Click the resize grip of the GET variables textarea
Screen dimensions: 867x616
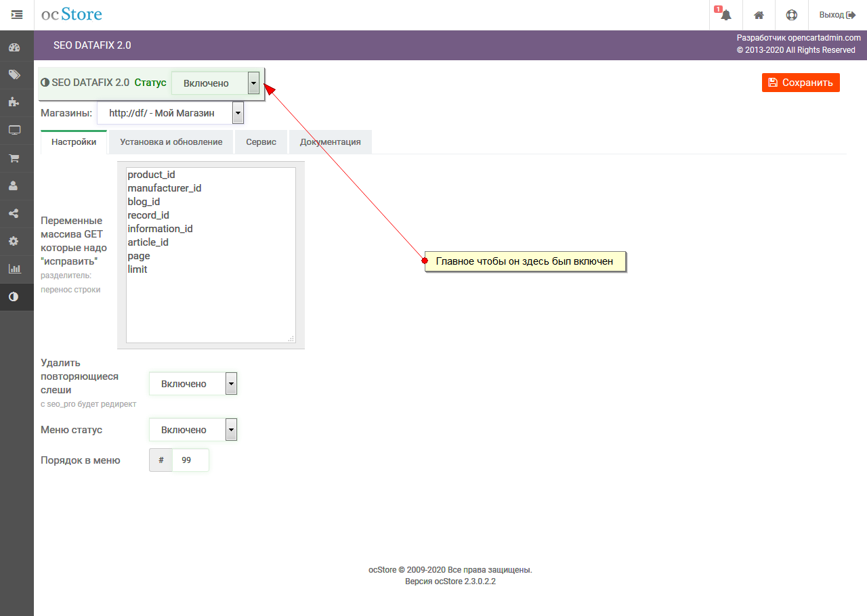click(291, 338)
